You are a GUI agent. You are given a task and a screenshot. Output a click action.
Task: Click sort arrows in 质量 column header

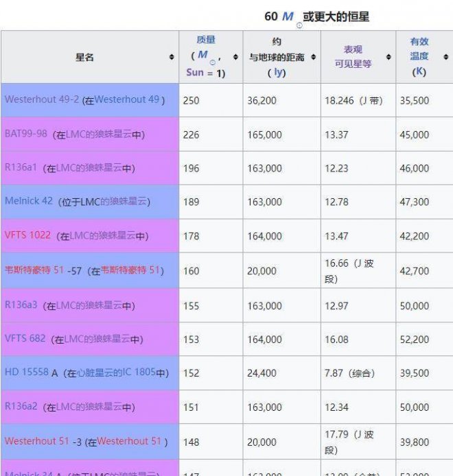click(235, 58)
